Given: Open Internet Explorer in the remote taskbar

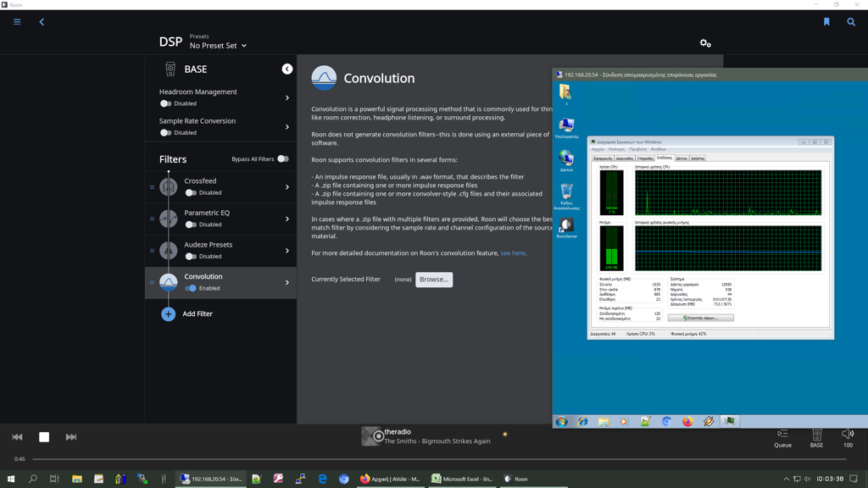Looking at the screenshot, I should point(583,422).
